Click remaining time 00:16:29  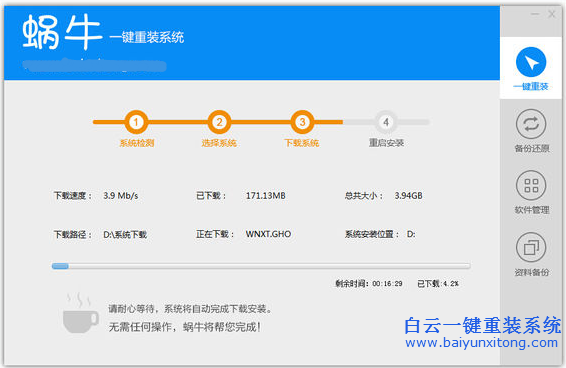click(387, 284)
